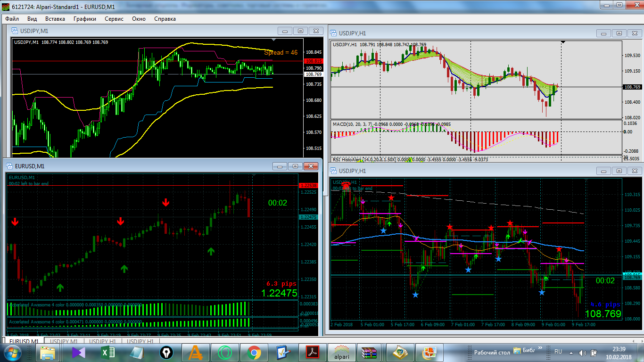Click the chart icon of EURUSD,M1 window
This screenshot has height=362, width=644.
(x=9, y=166)
